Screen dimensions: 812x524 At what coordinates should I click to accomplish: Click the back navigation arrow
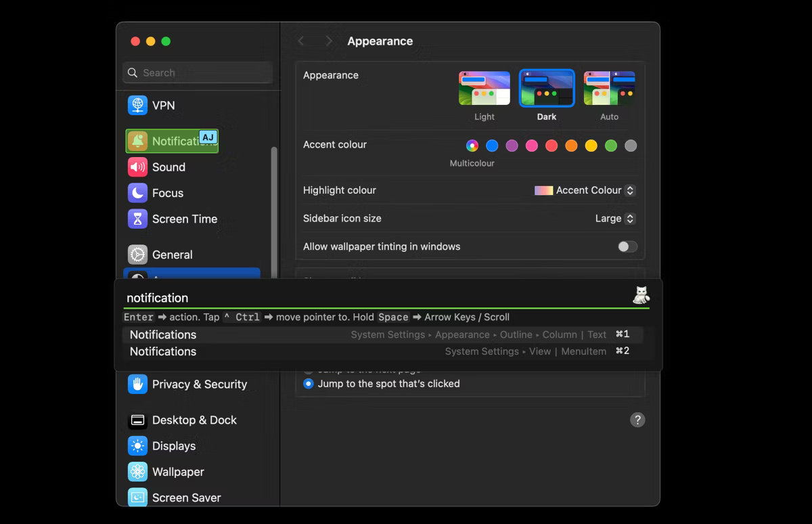click(x=300, y=41)
